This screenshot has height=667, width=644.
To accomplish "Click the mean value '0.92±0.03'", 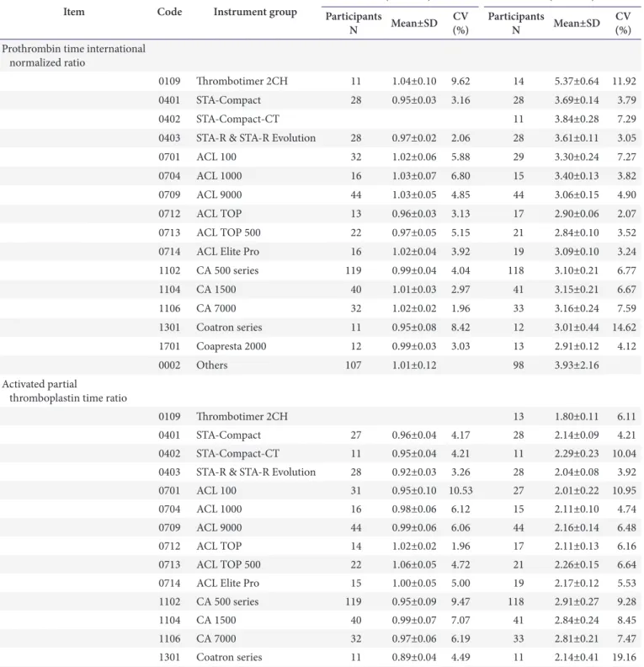I will [414, 472].
